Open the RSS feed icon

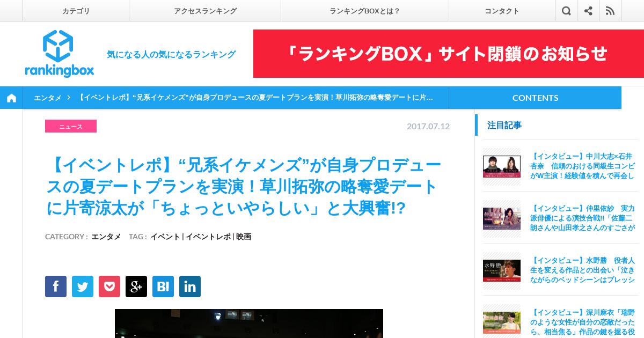[x=610, y=11]
